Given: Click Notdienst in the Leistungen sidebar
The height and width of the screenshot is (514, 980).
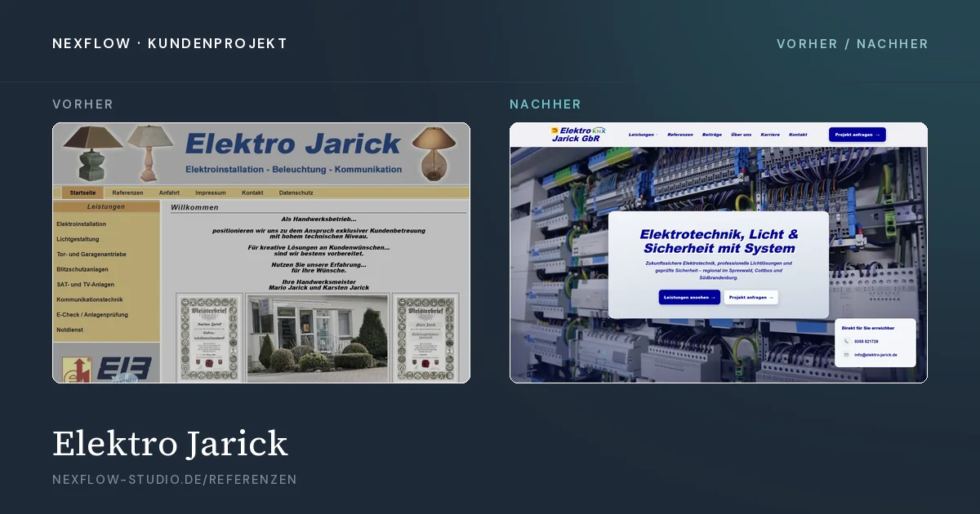Looking at the screenshot, I should tap(69, 330).
